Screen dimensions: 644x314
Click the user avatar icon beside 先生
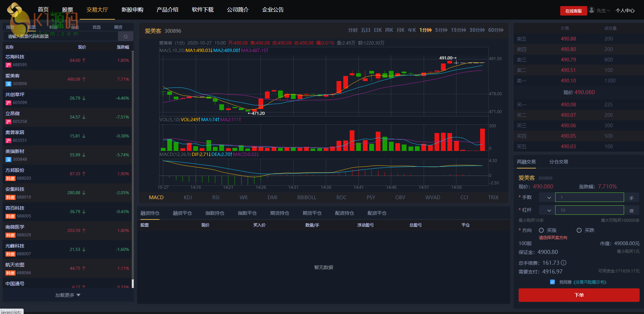(592, 10)
